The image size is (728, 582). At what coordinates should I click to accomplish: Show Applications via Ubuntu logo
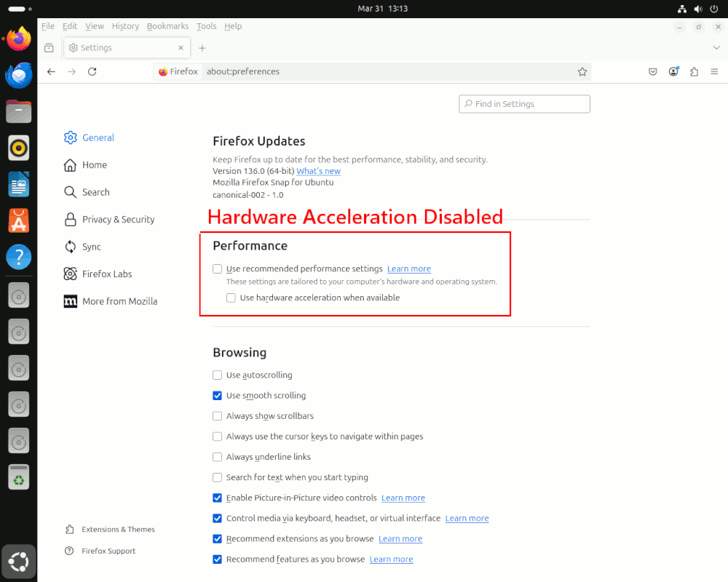(x=19, y=562)
